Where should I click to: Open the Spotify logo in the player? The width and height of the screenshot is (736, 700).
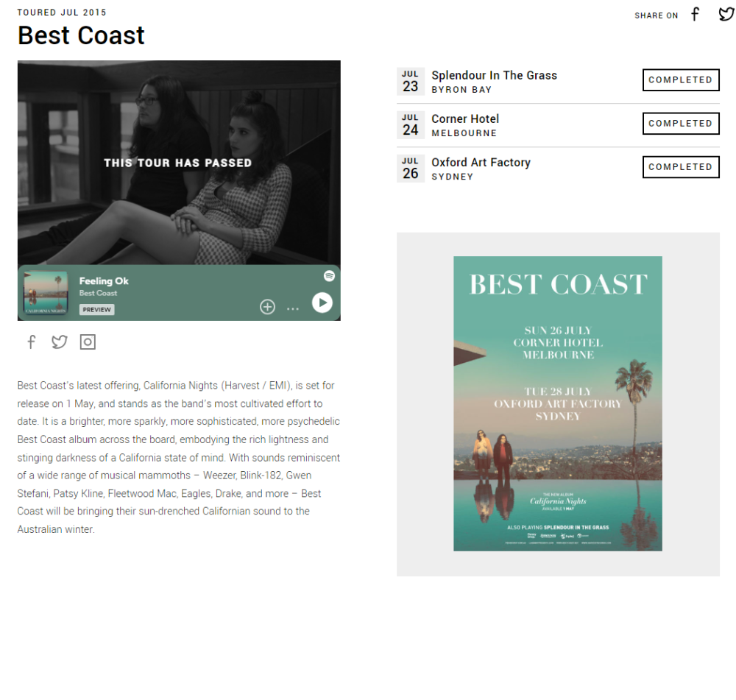pos(330,276)
